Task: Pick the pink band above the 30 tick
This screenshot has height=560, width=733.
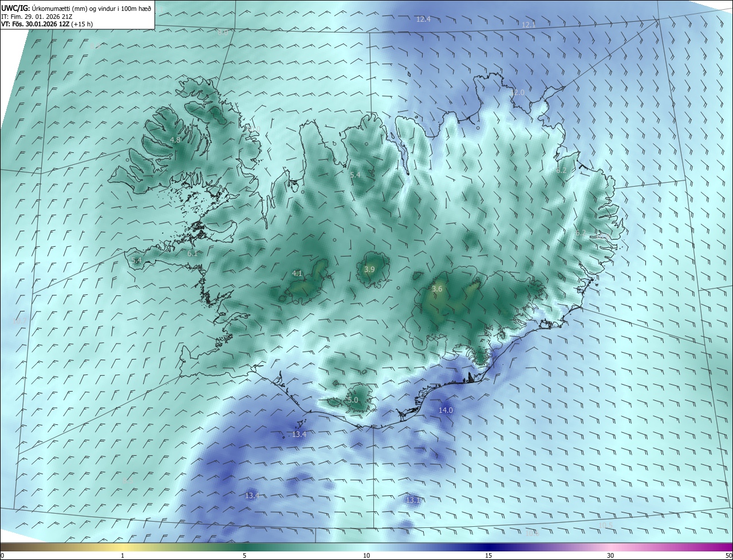Action: pyautogui.click(x=610, y=547)
